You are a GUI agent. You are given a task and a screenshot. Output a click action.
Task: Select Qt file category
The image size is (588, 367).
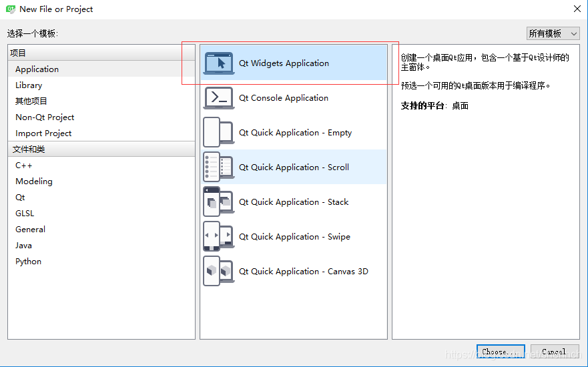[x=101, y=198]
